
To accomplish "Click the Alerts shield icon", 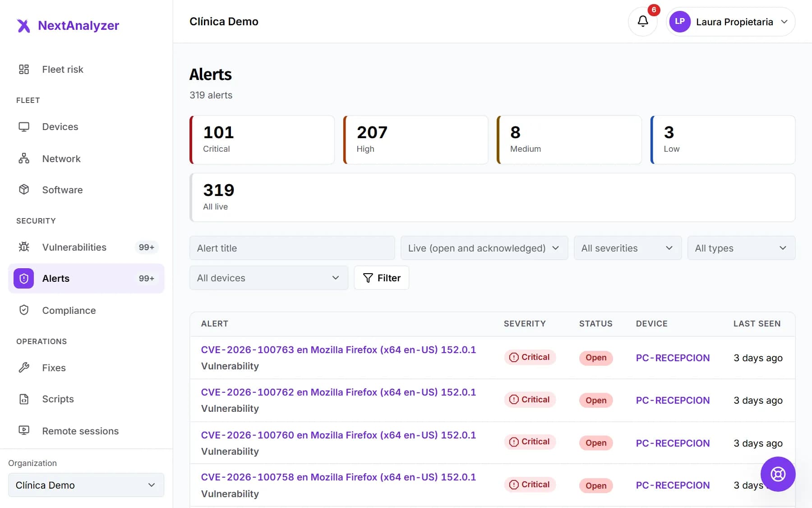I will pyautogui.click(x=24, y=279).
